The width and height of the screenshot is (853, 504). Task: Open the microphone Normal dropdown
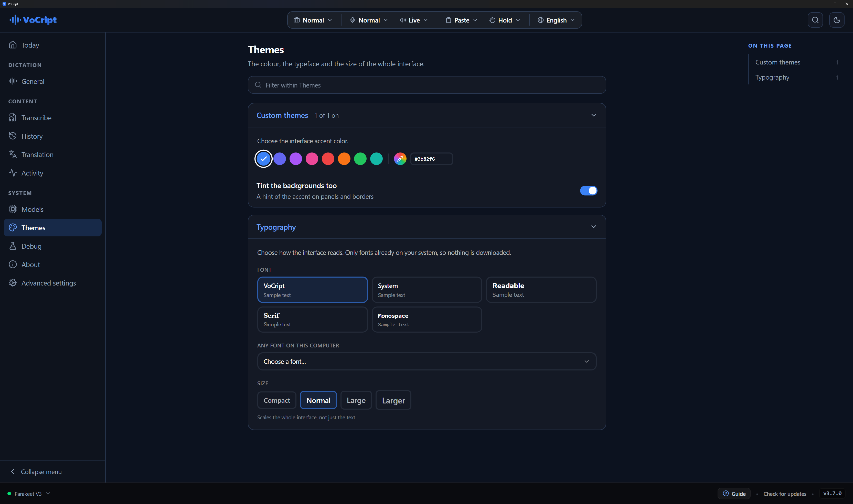coord(369,20)
